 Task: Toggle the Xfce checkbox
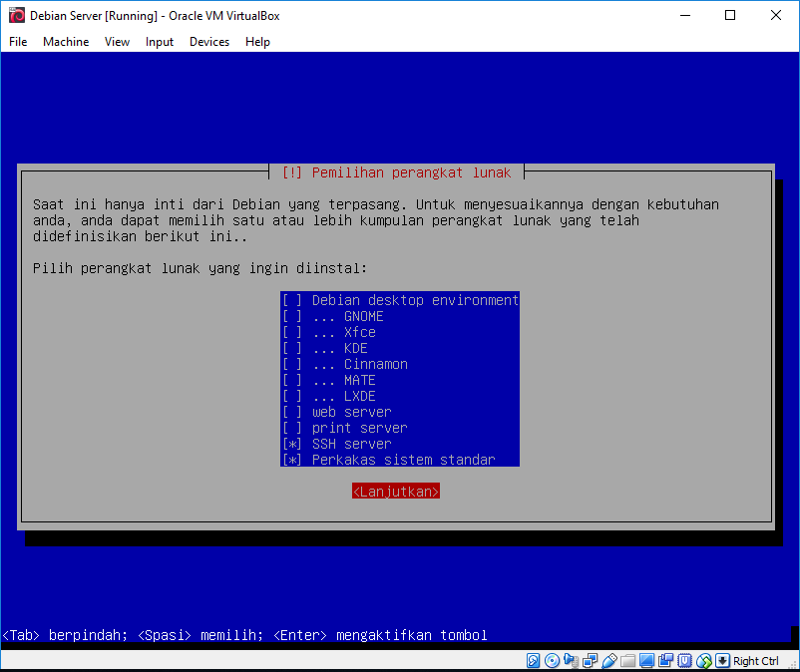tap(292, 332)
